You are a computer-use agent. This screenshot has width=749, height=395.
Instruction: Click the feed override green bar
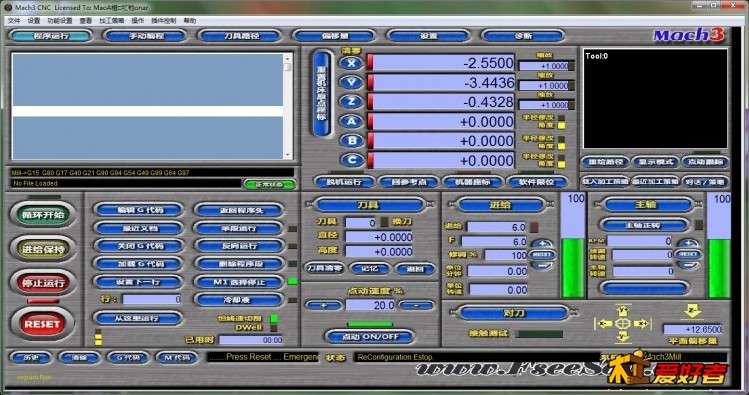tap(573, 268)
